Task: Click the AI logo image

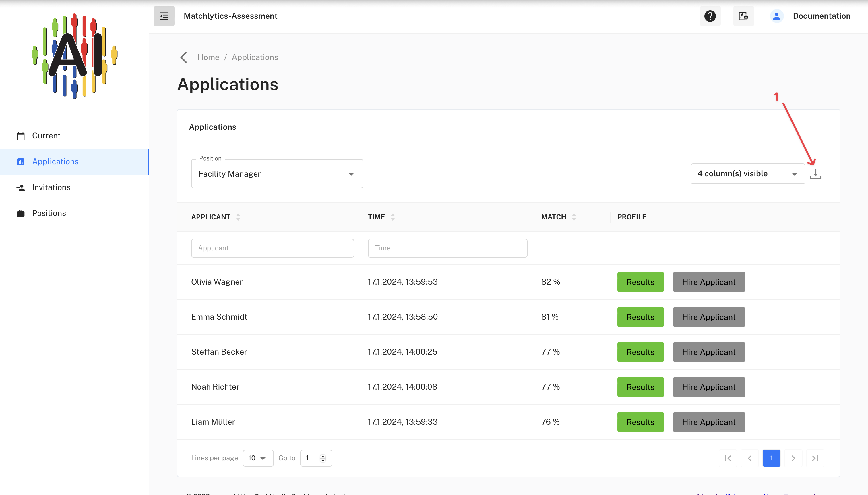Action: [x=74, y=57]
